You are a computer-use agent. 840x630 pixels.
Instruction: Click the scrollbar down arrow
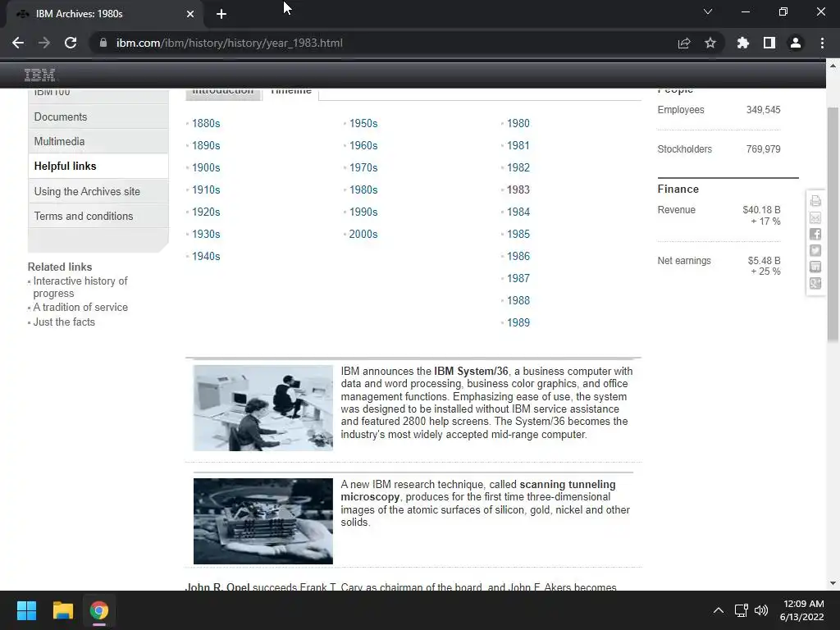pos(833,583)
